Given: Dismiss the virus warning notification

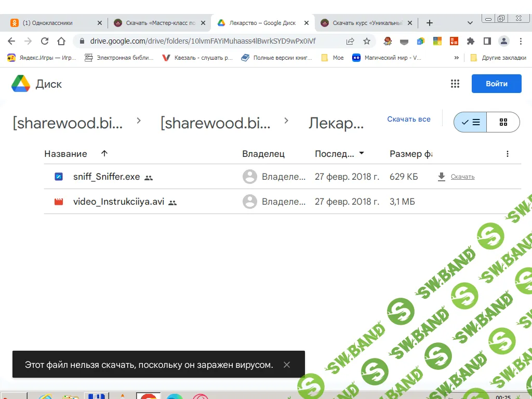Looking at the screenshot, I should 287,365.
